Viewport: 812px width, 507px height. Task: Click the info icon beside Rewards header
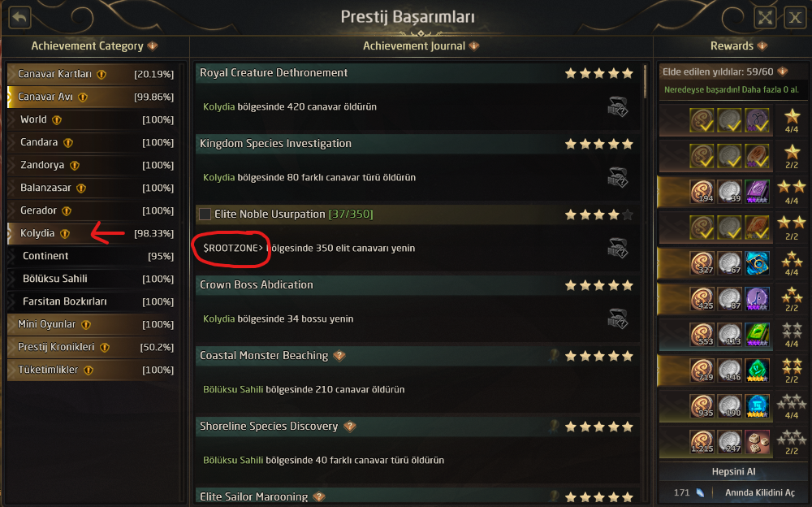(x=762, y=46)
